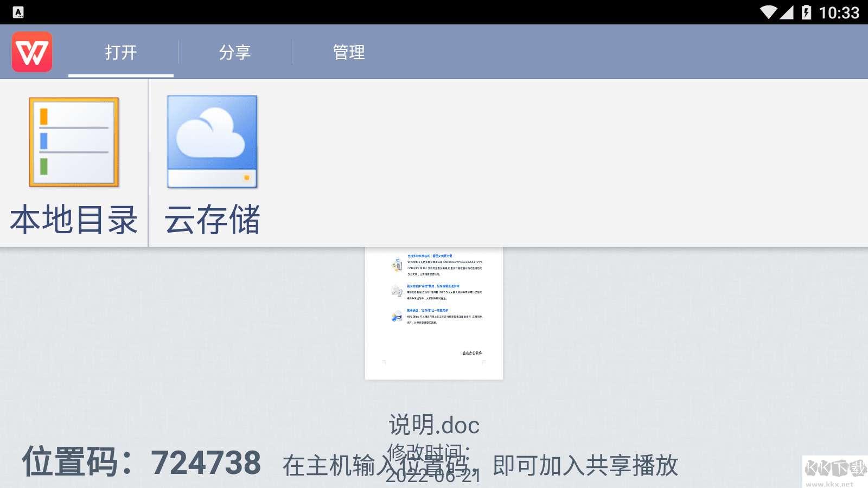Screen dimensions: 868x488
Task: Open the 分享 tab
Action: (x=235, y=52)
